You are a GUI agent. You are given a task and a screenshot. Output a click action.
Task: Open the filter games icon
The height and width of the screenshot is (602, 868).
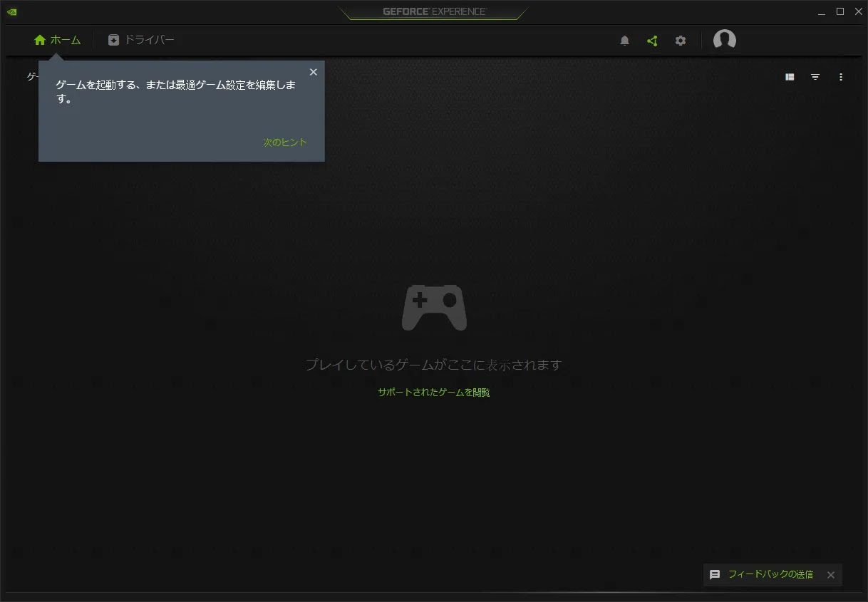tap(815, 77)
